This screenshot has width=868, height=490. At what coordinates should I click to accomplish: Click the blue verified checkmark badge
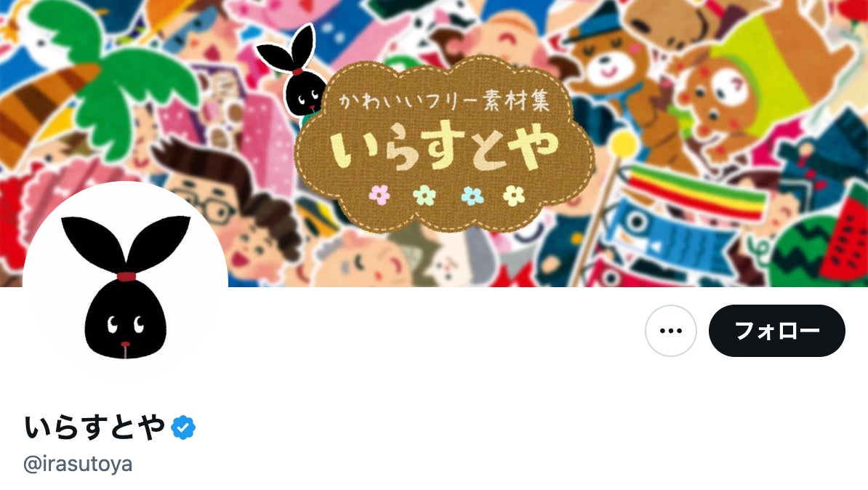click(183, 427)
